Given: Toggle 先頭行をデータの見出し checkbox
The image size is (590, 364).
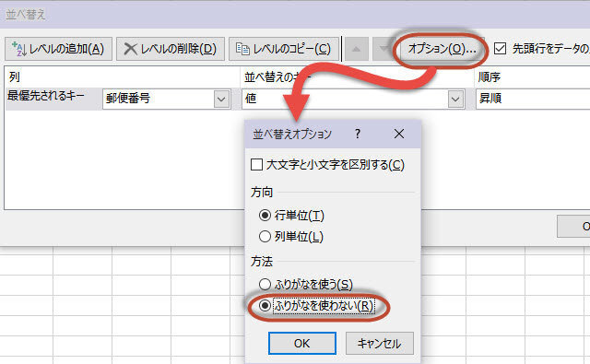Looking at the screenshot, I should coord(500,49).
